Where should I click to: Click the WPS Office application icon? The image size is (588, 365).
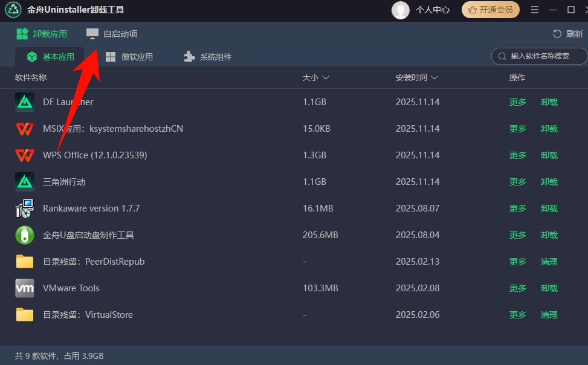[24, 155]
